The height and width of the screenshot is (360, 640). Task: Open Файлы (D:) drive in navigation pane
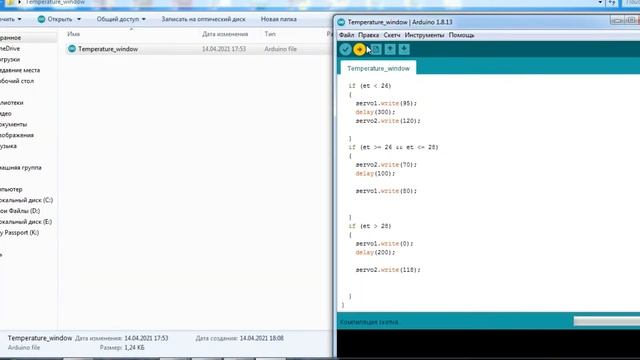[20, 211]
